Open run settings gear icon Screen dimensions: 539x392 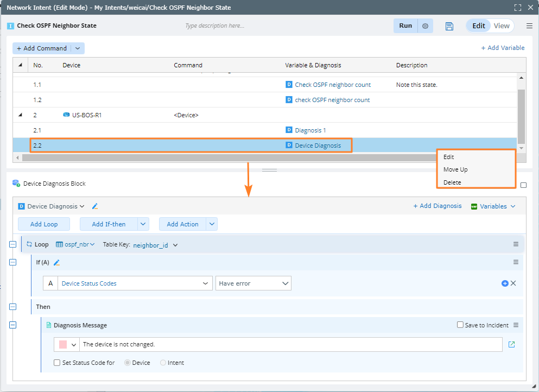(426, 26)
